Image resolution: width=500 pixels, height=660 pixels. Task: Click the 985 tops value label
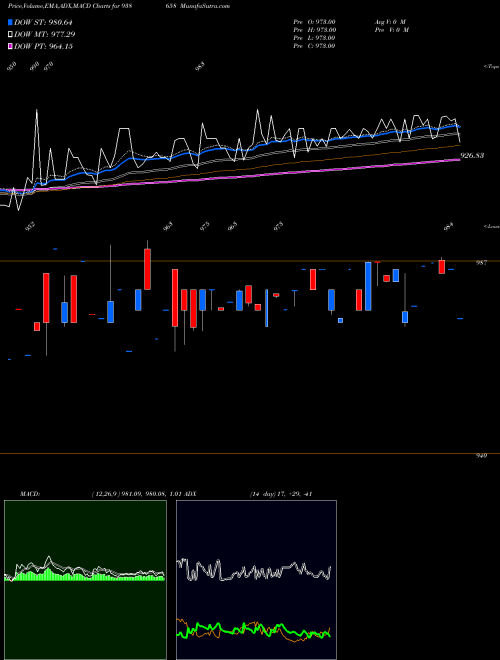[x=200, y=66]
